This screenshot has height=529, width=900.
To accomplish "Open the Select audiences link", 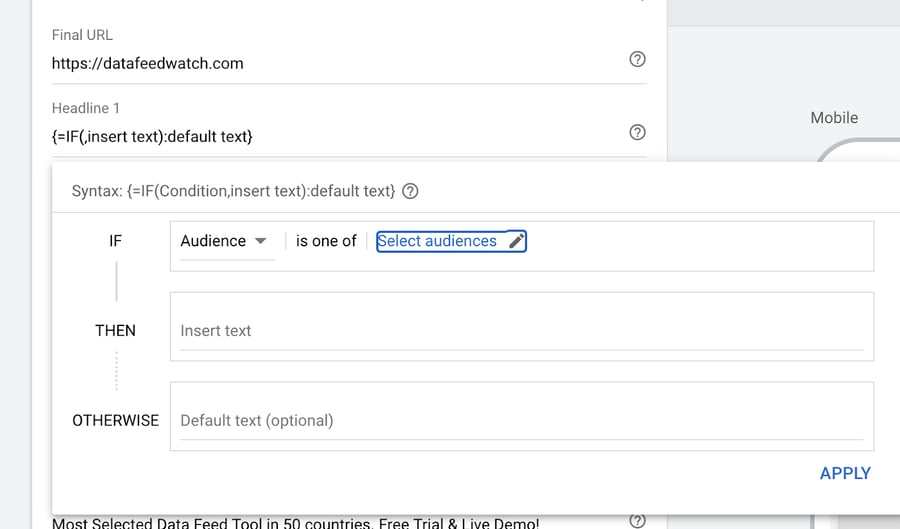I will (x=436, y=241).
